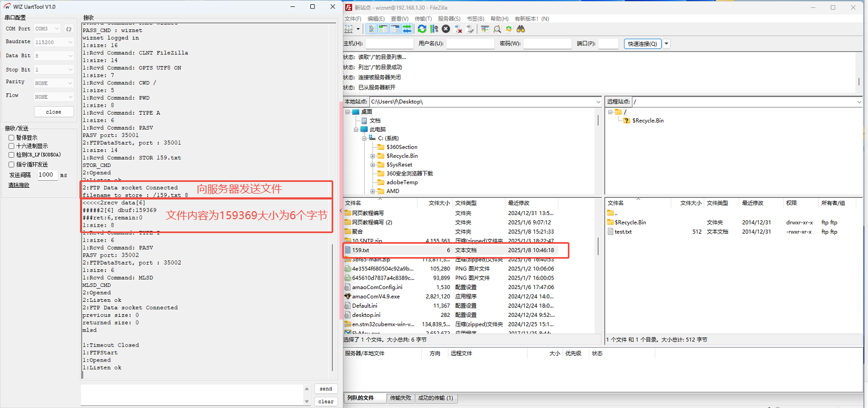Viewport: 868px width, 408px height.
Task: Click the process queue toggle icon
Action: click(x=434, y=29)
